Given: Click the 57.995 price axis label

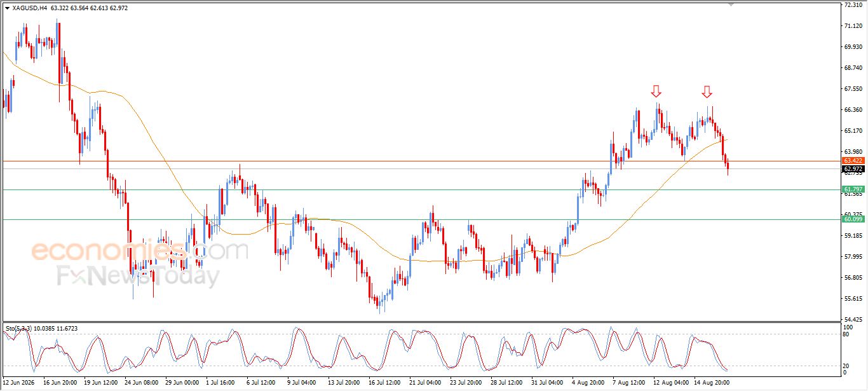Looking at the screenshot, I should (x=853, y=256).
